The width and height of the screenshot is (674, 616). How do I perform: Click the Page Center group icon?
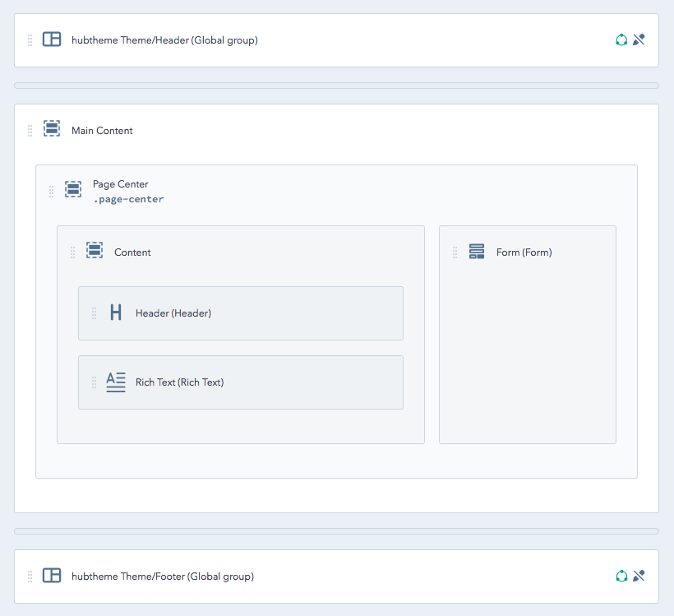(x=73, y=189)
